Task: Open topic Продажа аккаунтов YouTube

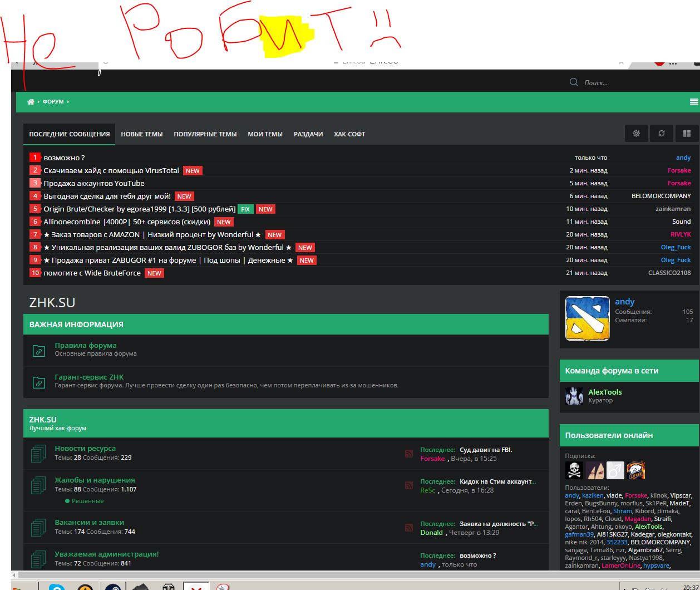Action: coord(94,183)
